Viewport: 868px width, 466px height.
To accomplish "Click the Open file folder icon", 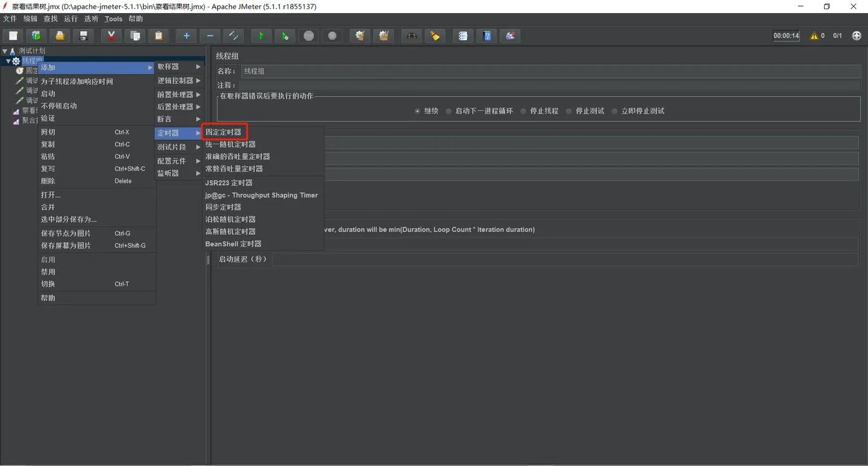I will click(60, 36).
